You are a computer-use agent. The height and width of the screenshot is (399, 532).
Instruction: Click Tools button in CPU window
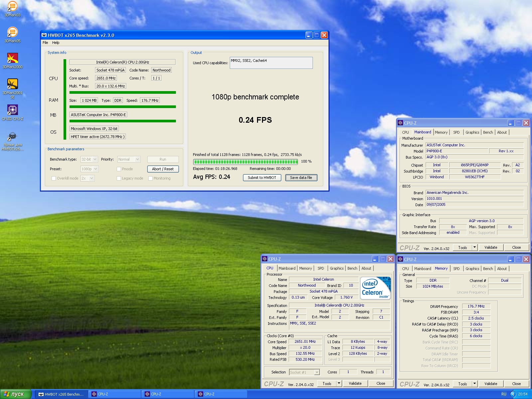tap(327, 383)
